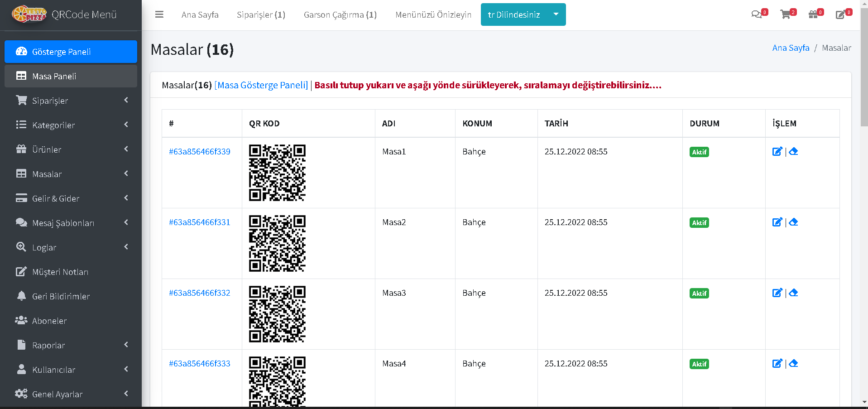The width and height of the screenshot is (868, 409).
Task: Select Masa Paneli in the sidebar
Action: tap(71, 76)
